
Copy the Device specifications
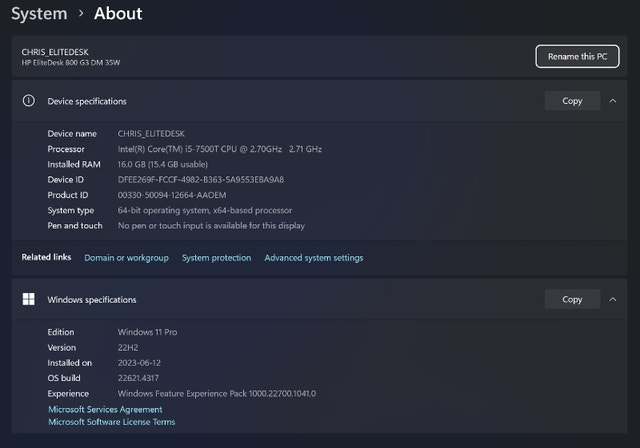click(572, 101)
